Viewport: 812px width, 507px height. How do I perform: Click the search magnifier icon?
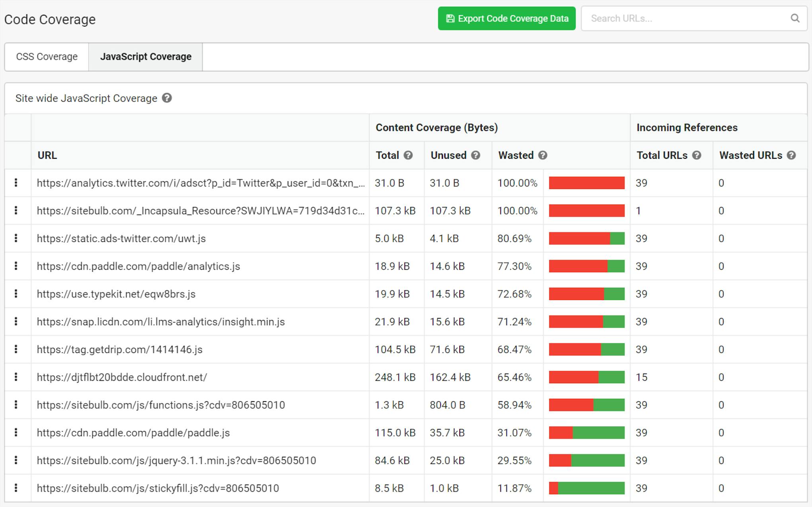click(795, 18)
